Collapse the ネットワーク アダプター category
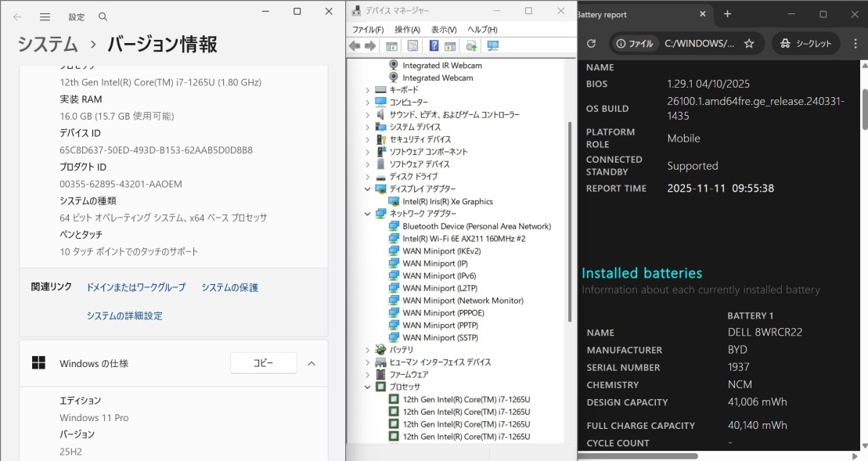 point(367,214)
